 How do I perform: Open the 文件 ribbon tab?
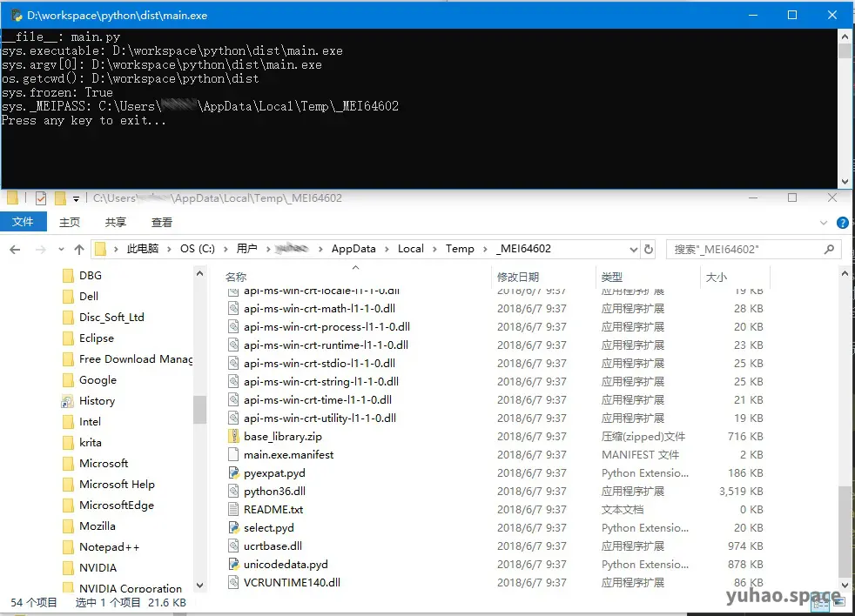pos(23,222)
